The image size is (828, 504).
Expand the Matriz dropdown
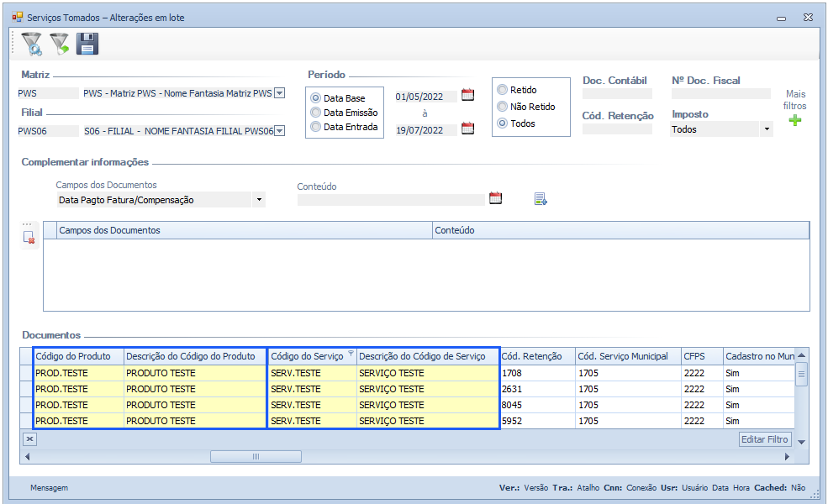pyautogui.click(x=280, y=93)
